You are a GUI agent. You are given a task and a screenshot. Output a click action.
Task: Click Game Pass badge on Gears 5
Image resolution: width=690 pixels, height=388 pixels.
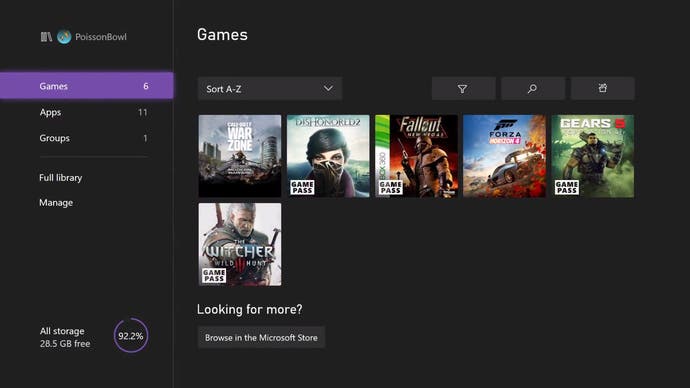567,187
